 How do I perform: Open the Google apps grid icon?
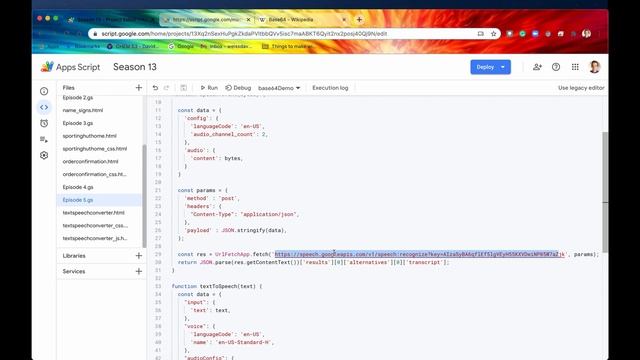(575, 67)
